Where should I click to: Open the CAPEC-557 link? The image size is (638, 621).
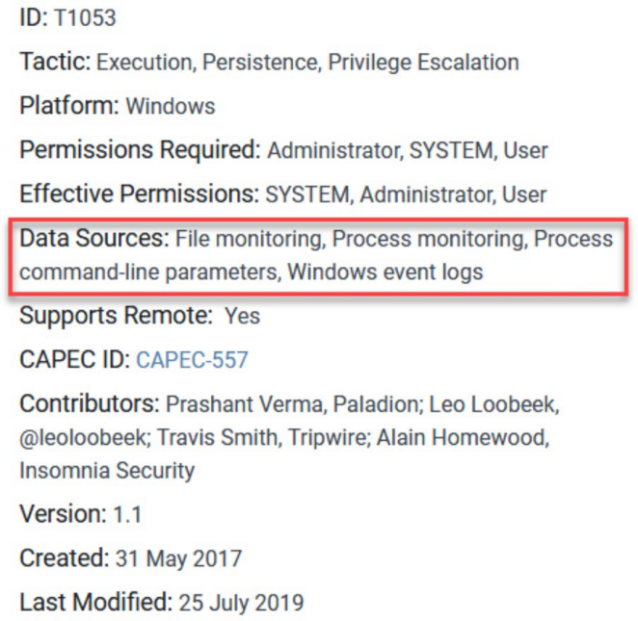pos(192,360)
